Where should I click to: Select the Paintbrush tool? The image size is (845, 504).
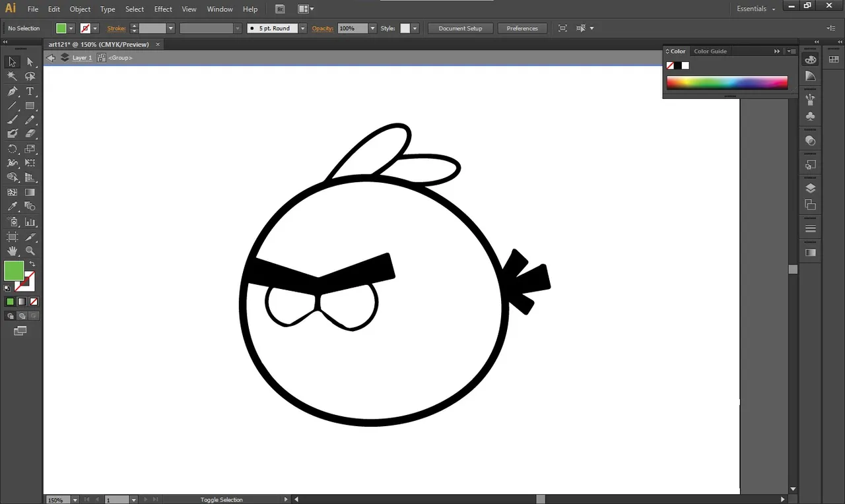(x=12, y=120)
